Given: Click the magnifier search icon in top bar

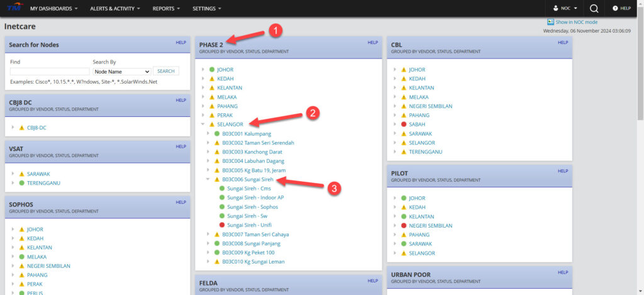Looking at the screenshot, I should (x=594, y=9).
